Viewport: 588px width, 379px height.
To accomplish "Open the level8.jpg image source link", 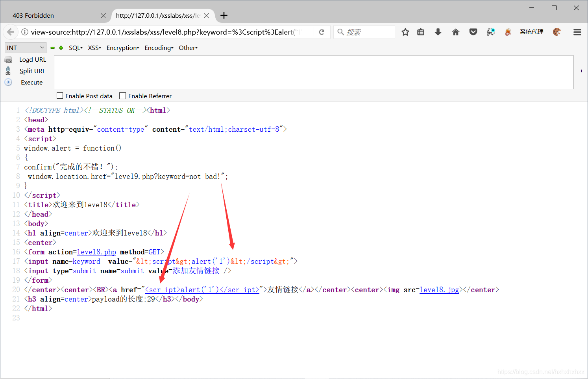I will click(439, 290).
